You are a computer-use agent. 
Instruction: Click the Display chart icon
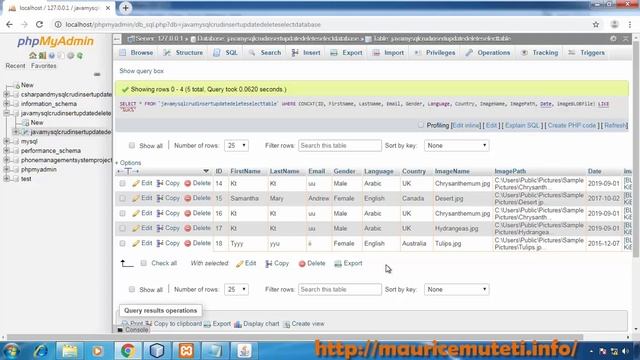click(x=238, y=324)
